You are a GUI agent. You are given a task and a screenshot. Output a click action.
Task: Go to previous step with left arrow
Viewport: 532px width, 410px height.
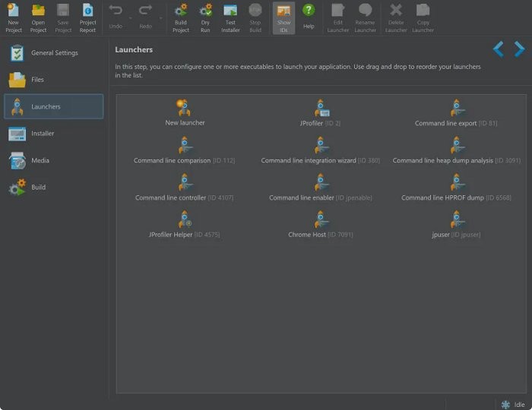pos(499,50)
